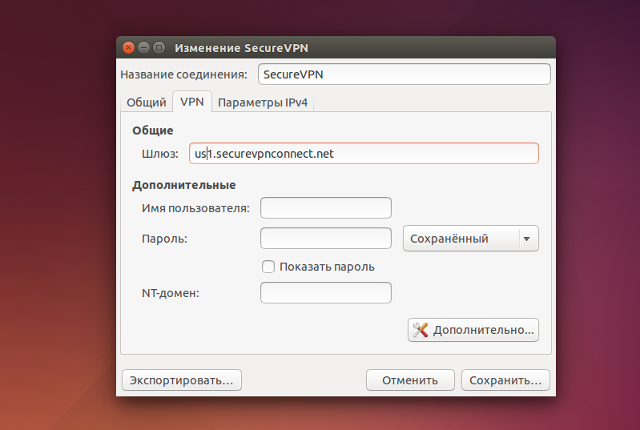Click the Экспортировать button
This screenshot has height=430, width=640.
click(x=182, y=380)
